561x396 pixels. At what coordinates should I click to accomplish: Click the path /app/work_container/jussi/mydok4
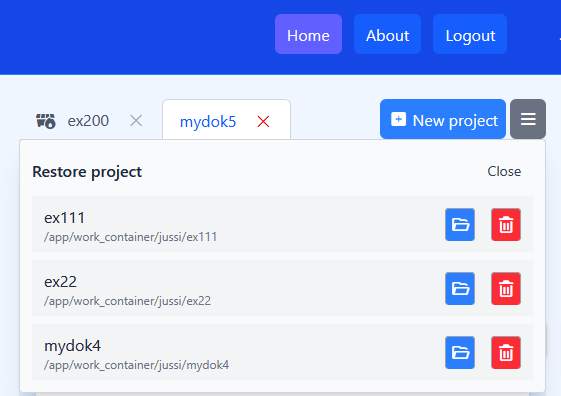point(136,365)
